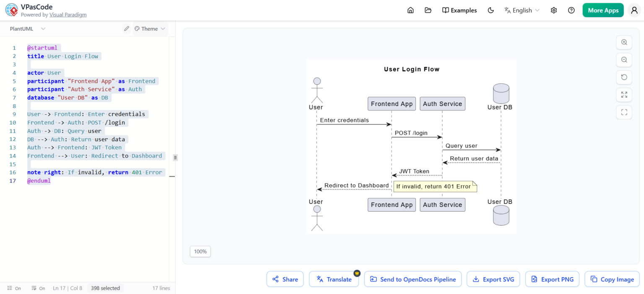Image resolution: width=644 pixels, height=294 pixels.
Task: Click the top Auth Service box
Action: pyautogui.click(x=442, y=104)
